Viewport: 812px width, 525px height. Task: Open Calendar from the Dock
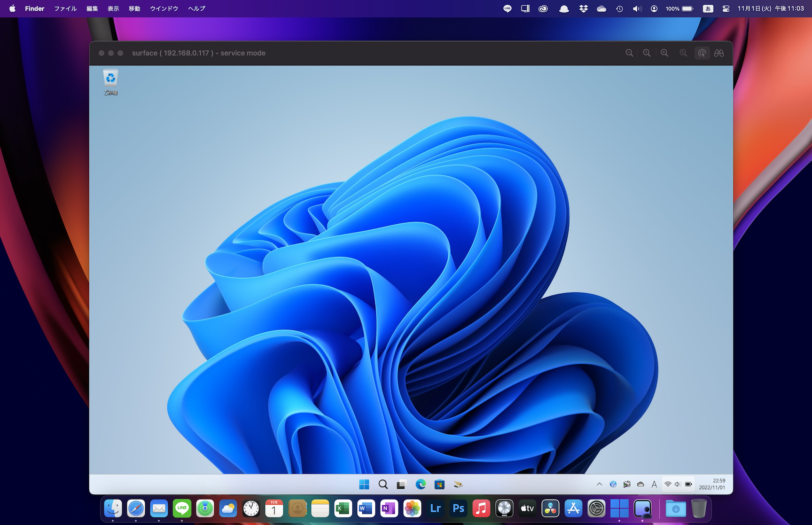pos(274,508)
